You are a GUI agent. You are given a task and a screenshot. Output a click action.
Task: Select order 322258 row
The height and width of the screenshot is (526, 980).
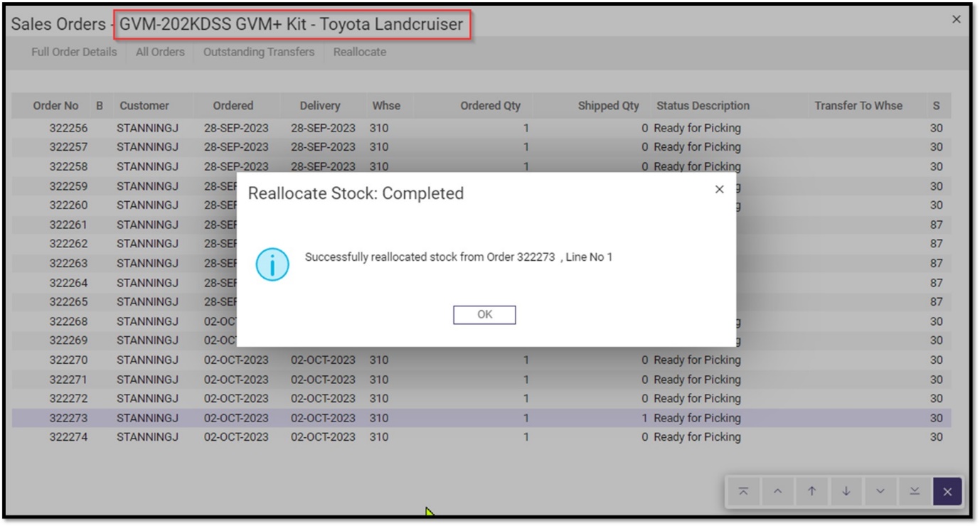point(481,166)
